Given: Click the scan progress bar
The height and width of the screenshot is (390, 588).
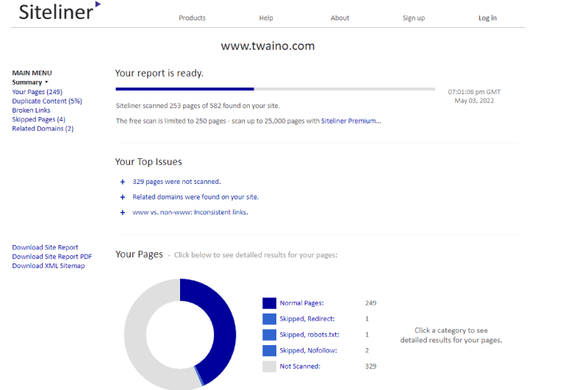Looking at the screenshot, I should pyautogui.click(x=275, y=89).
